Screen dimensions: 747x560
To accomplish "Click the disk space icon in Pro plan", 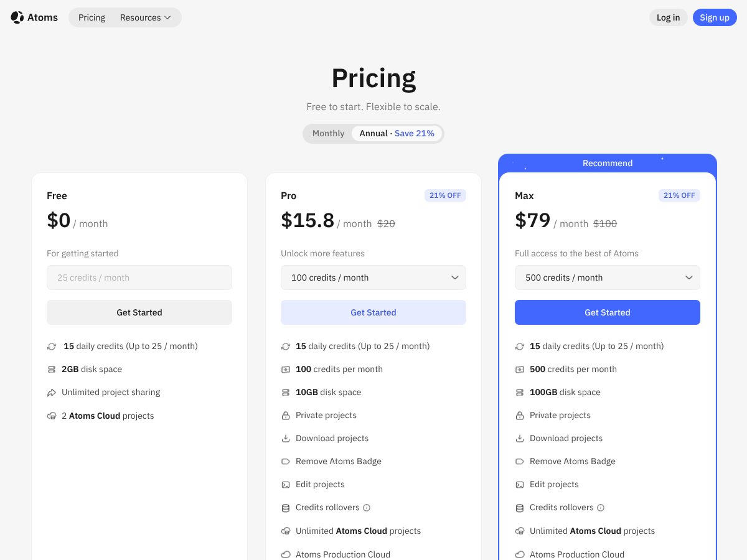I will pyautogui.click(x=286, y=393).
